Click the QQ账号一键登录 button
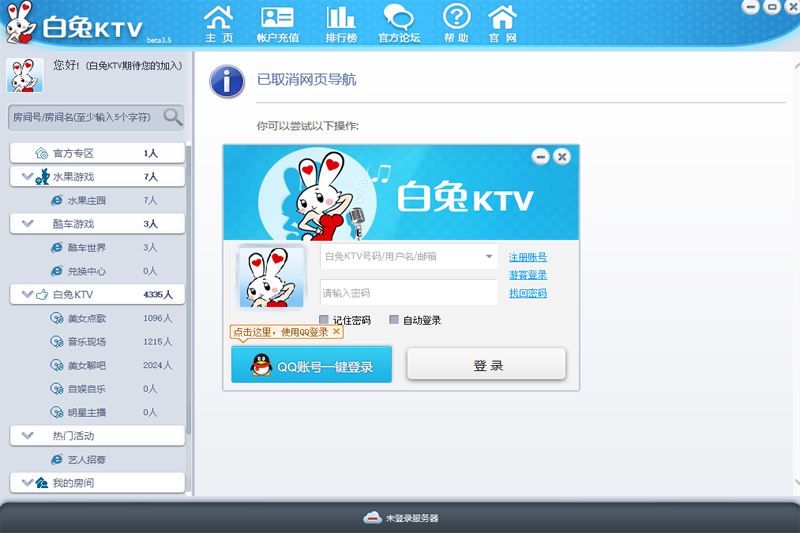This screenshot has height=533, width=800. pyautogui.click(x=311, y=365)
